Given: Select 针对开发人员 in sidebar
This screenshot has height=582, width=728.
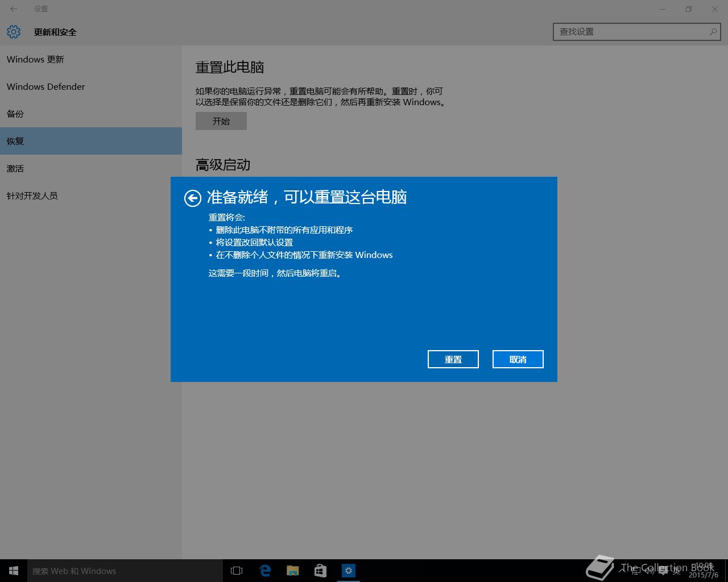Looking at the screenshot, I should (91, 196).
